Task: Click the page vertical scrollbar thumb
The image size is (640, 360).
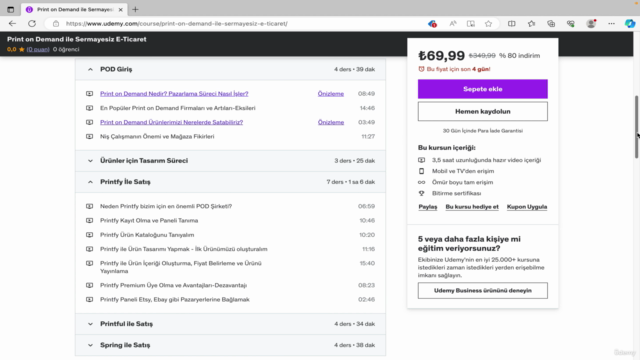Action: 636,127
